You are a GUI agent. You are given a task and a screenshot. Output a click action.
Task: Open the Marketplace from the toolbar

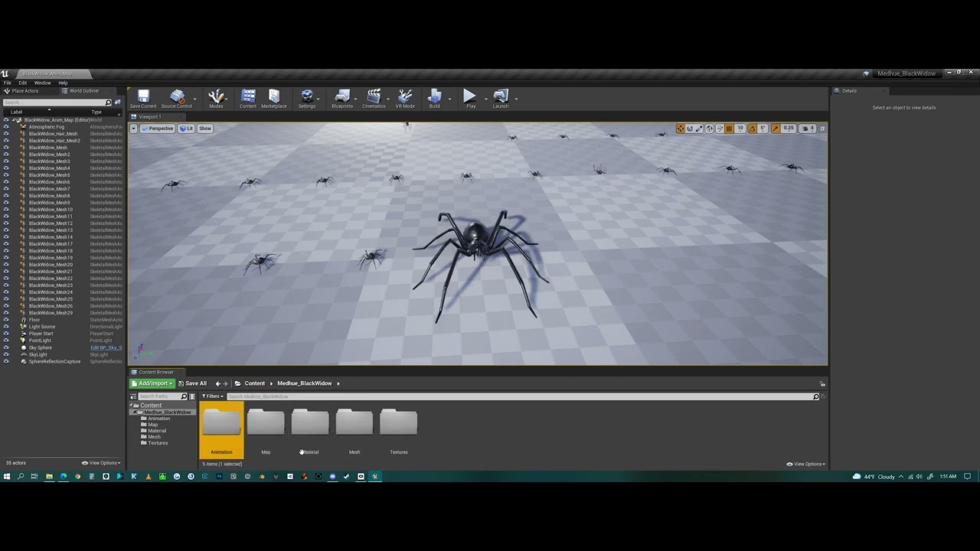(x=274, y=98)
